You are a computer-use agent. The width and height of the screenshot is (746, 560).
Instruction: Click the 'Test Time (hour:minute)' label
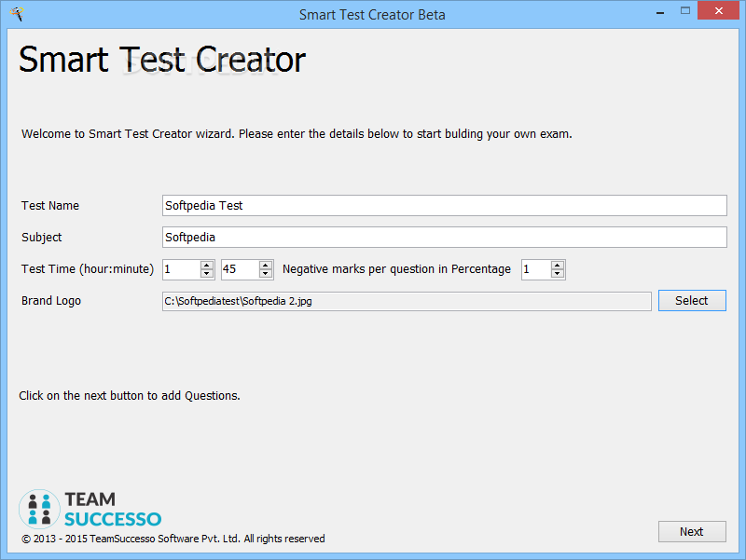pyautogui.click(x=88, y=269)
